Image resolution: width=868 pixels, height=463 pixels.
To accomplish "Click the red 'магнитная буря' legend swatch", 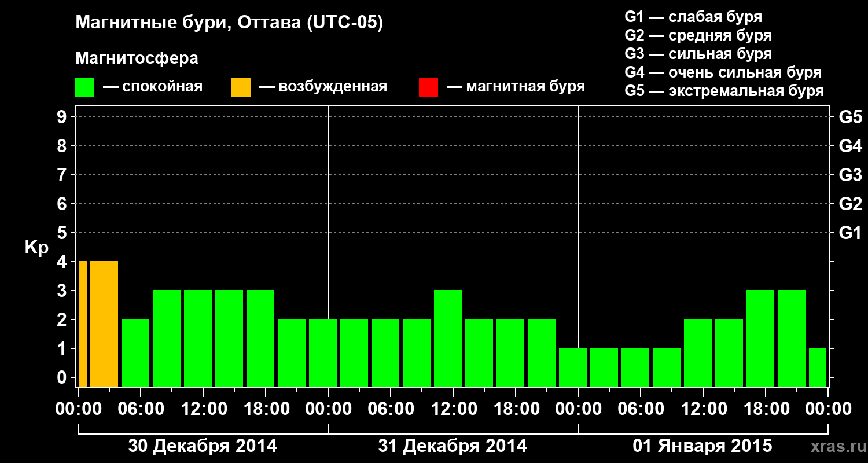I will coord(428,87).
